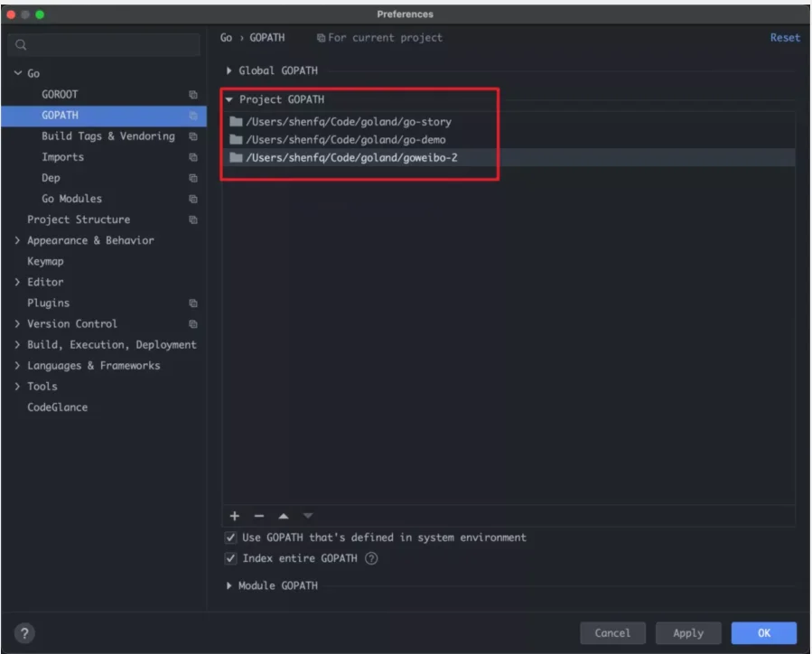Expand Build, Execution, Deployment chevron

click(x=17, y=344)
